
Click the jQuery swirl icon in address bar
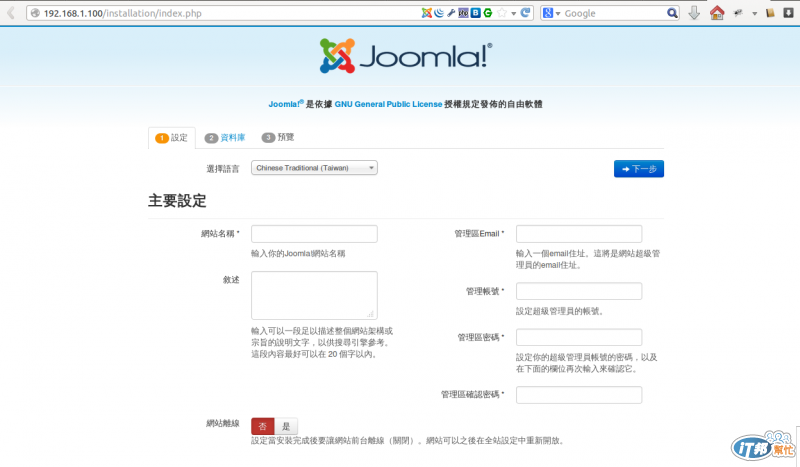tap(439, 13)
